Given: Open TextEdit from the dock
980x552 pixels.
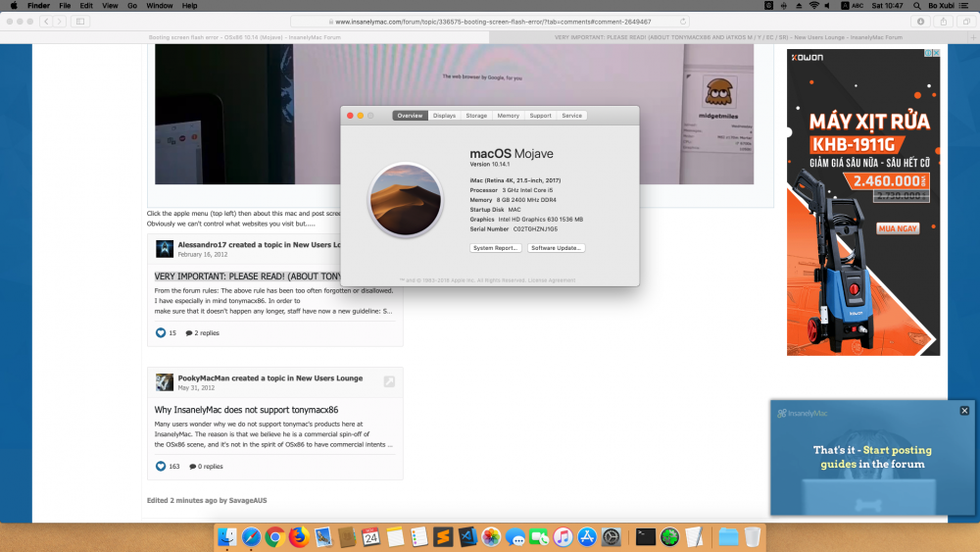Looking at the screenshot, I should click(694, 537).
